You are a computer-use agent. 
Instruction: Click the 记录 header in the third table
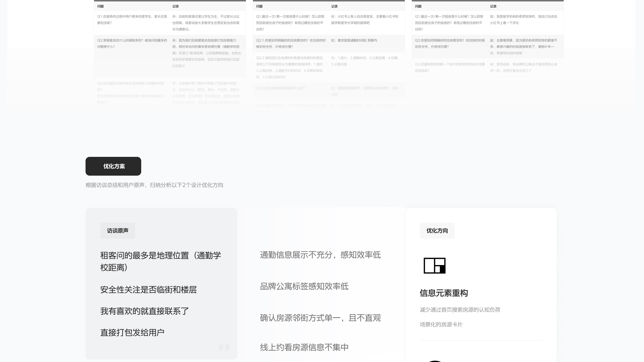pos(493,6)
